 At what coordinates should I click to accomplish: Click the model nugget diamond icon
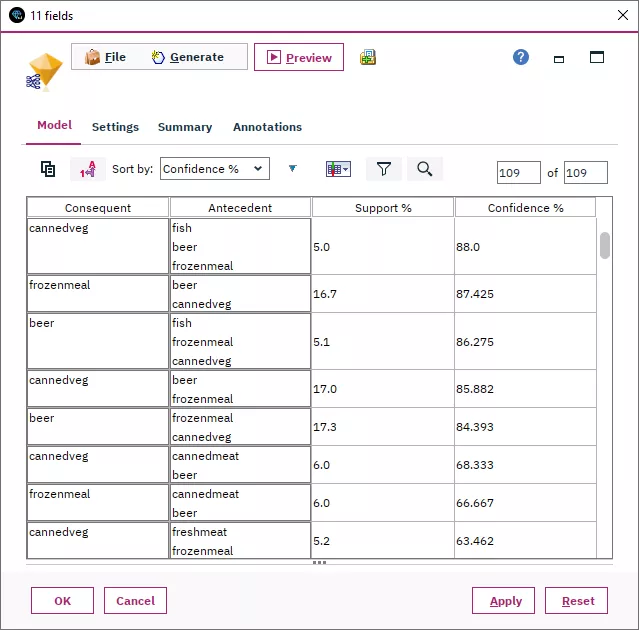[44, 71]
